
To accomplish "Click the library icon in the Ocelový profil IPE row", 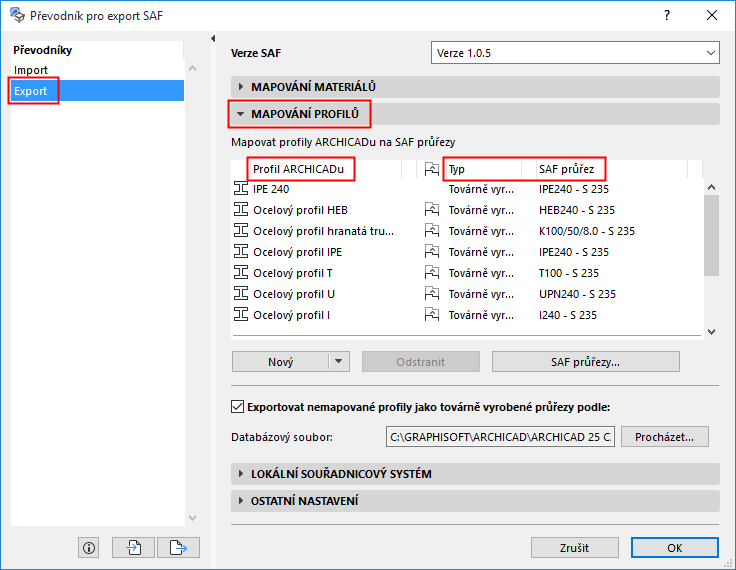I will [x=432, y=252].
